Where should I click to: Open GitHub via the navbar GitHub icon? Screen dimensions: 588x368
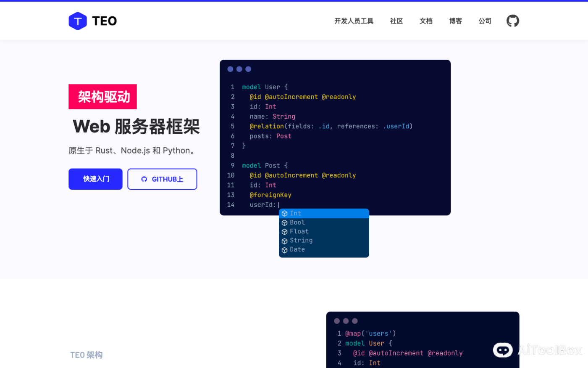[x=512, y=21]
